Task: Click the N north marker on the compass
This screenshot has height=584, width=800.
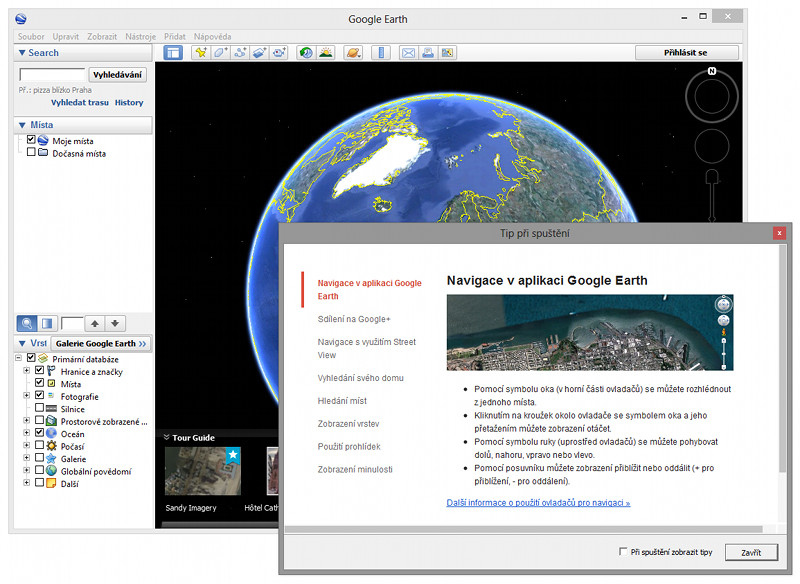Action: [x=712, y=71]
